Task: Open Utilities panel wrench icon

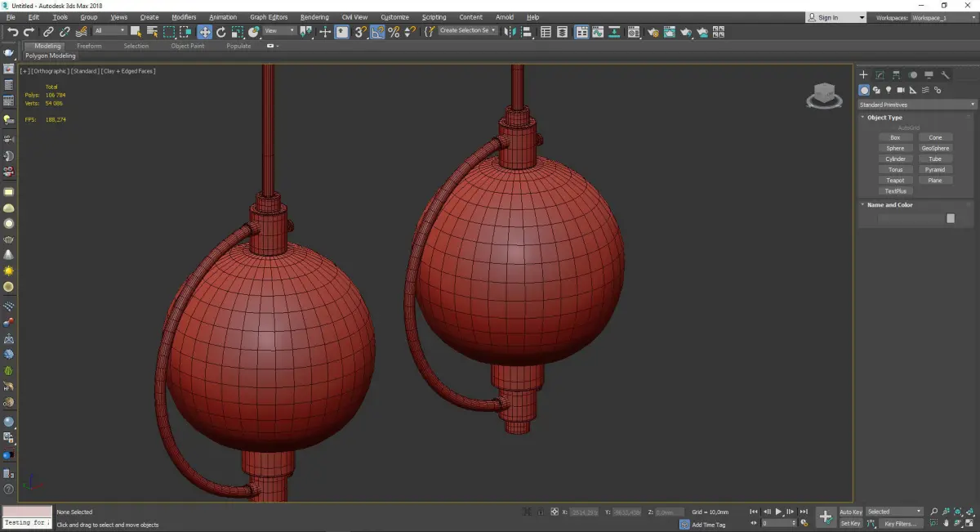Action: tap(945, 75)
